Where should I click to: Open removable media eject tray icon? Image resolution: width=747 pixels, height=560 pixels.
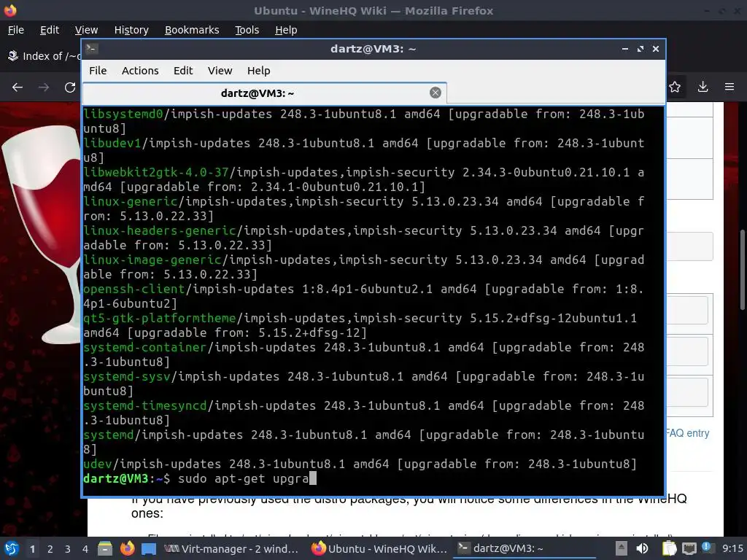[x=621, y=548]
